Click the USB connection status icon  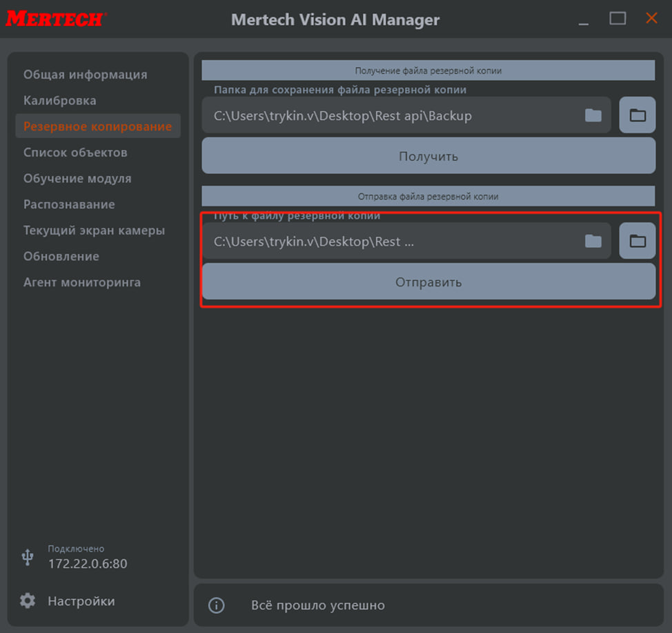[28, 556]
